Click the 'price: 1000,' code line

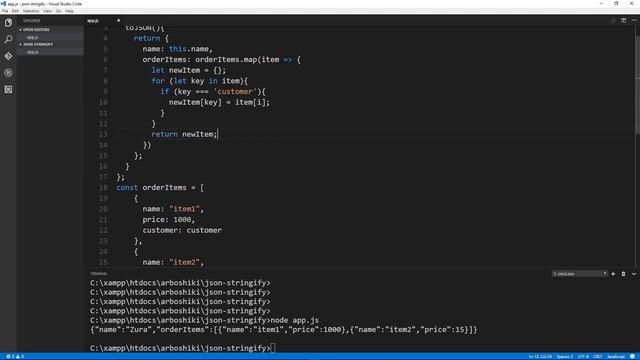pyautogui.click(x=169, y=220)
